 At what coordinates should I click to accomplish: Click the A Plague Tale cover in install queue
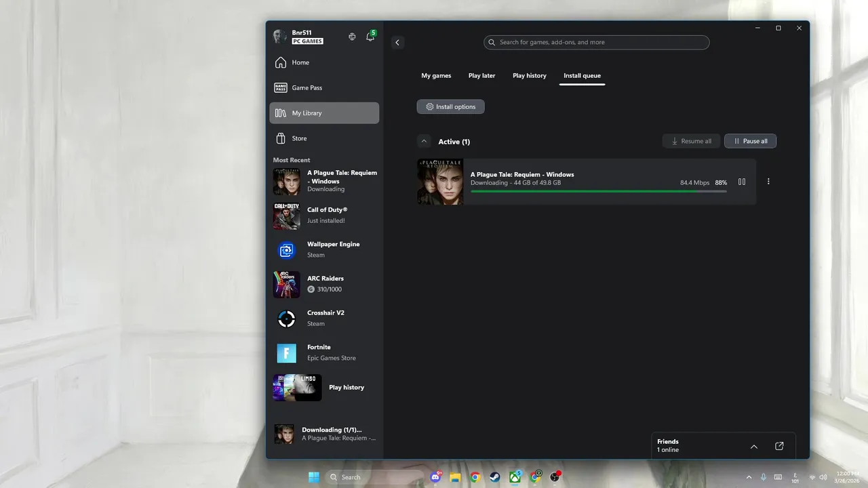pyautogui.click(x=440, y=182)
